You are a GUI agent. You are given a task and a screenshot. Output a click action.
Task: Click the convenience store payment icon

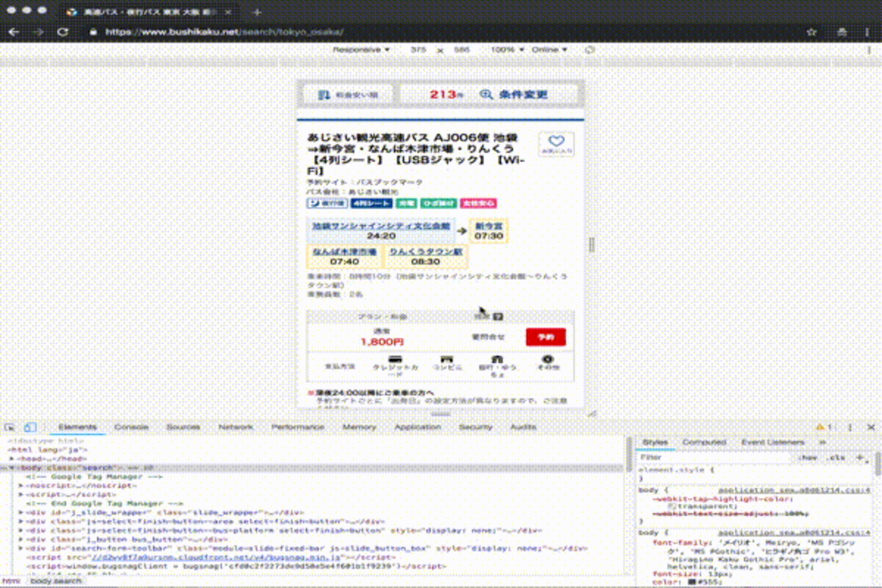[446, 360]
